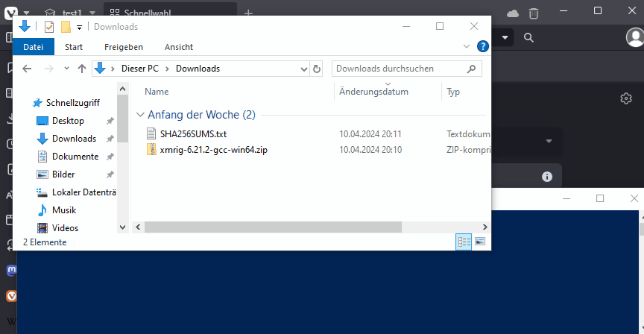Open Videos in navigation pane
Screen dimensions: 644x334
[x=65, y=228]
